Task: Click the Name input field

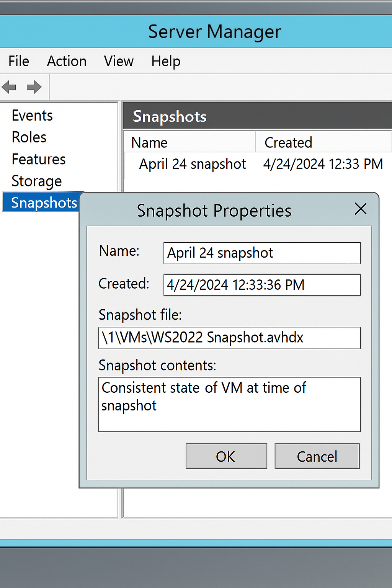Action: 262,253
